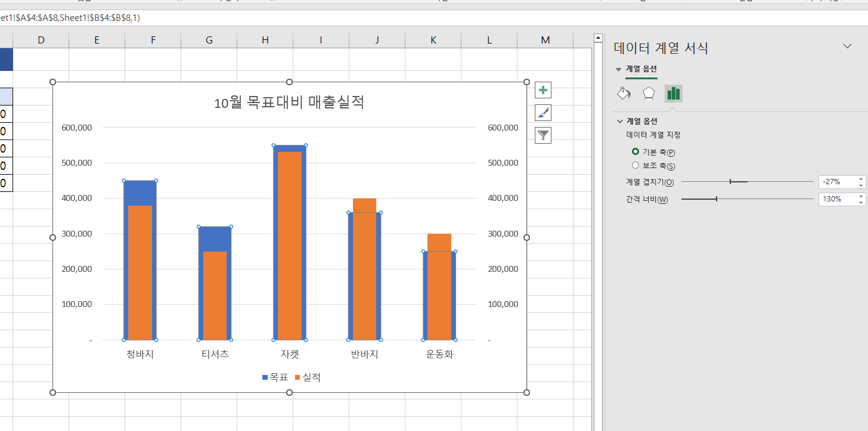This screenshot has width=868, height=431.
Task: Decrease the 간격 너비 spinner down arrow
Action: (x=860, y=203)
